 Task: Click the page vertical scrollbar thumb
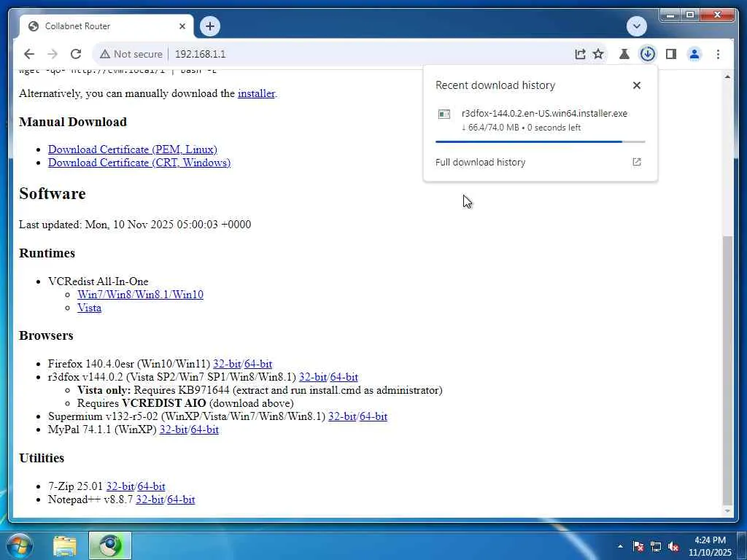pyautogui.click(x=727, y=370)
